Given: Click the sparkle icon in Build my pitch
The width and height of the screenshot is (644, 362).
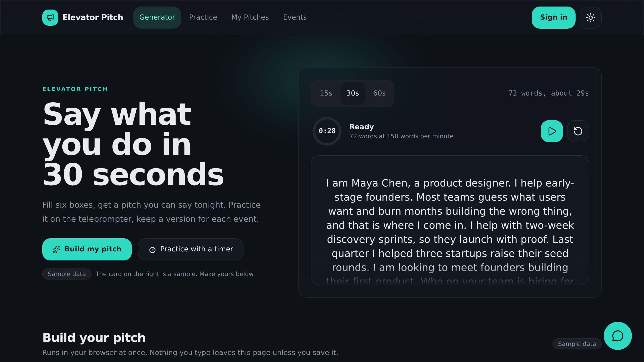Looking at the screenshot, I should (56, 249).
